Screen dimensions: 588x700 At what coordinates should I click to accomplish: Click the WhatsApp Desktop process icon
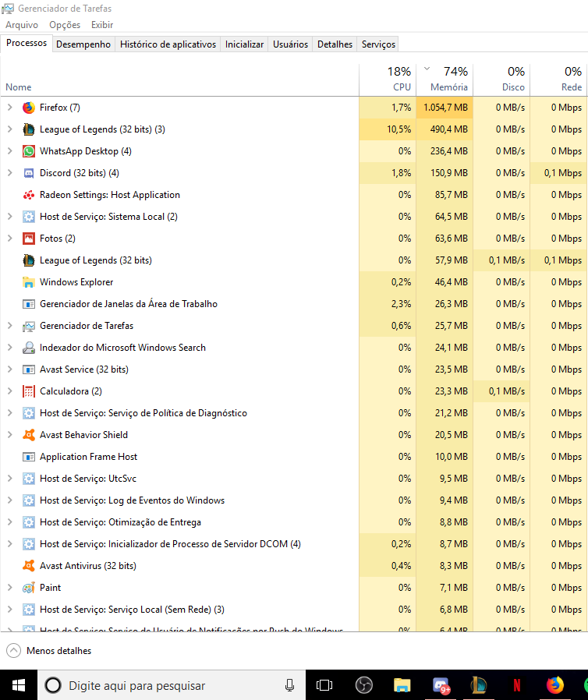pos(29,151)
